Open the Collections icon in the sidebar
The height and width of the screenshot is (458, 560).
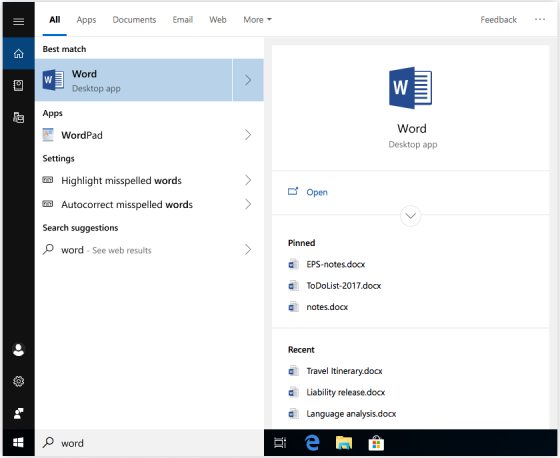tap(19, 117)
